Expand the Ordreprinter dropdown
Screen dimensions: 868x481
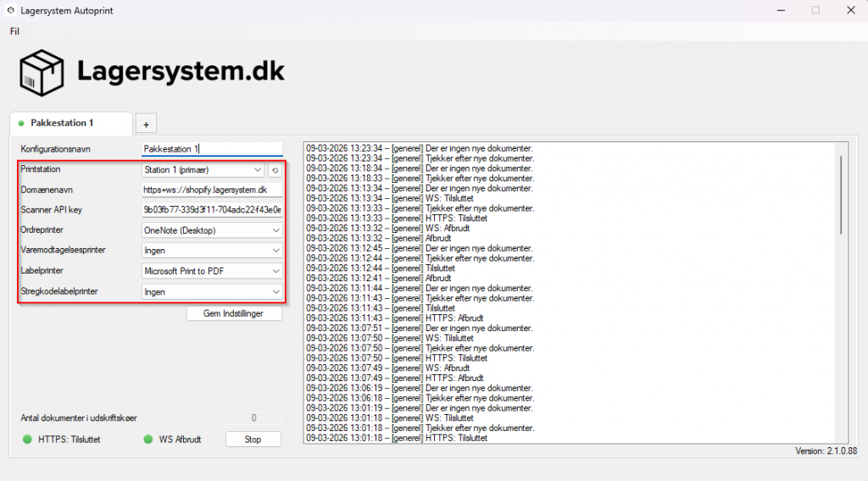212,230
